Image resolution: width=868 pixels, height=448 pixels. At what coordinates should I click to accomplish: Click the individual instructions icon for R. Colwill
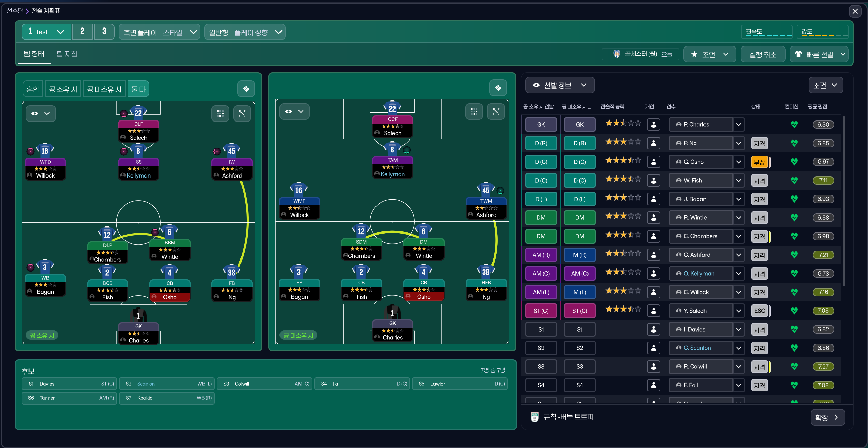point(653,367)
